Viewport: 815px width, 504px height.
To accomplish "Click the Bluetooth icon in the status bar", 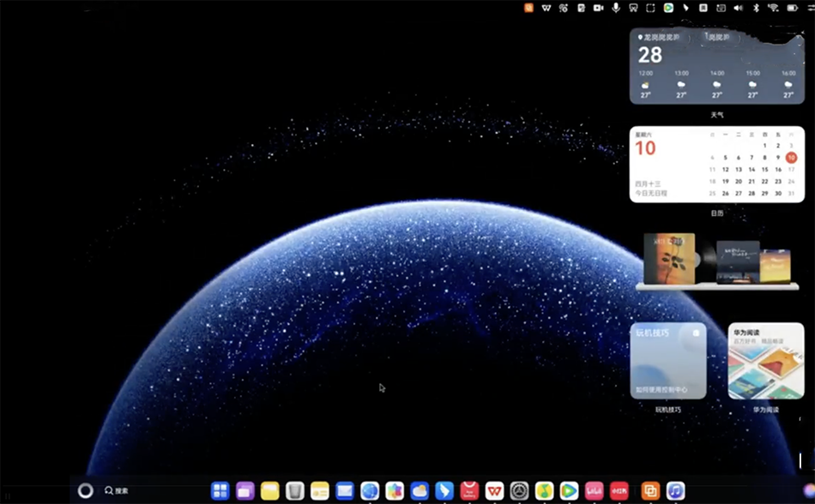I will (757, 8).
